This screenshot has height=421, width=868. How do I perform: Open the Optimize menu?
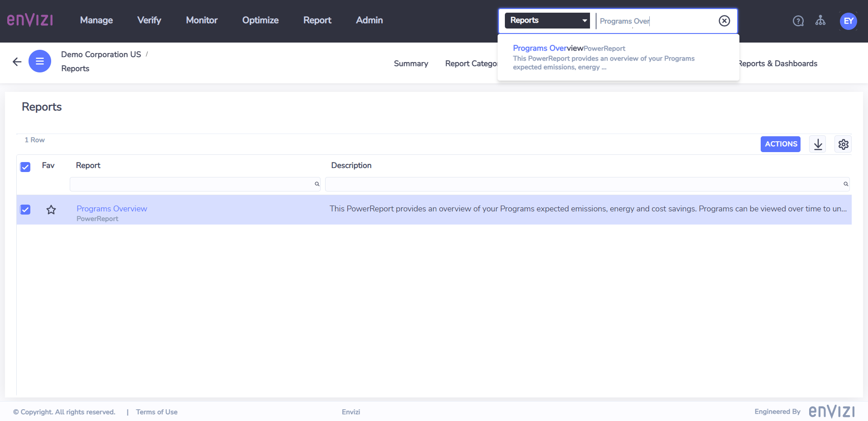[260, 20]
